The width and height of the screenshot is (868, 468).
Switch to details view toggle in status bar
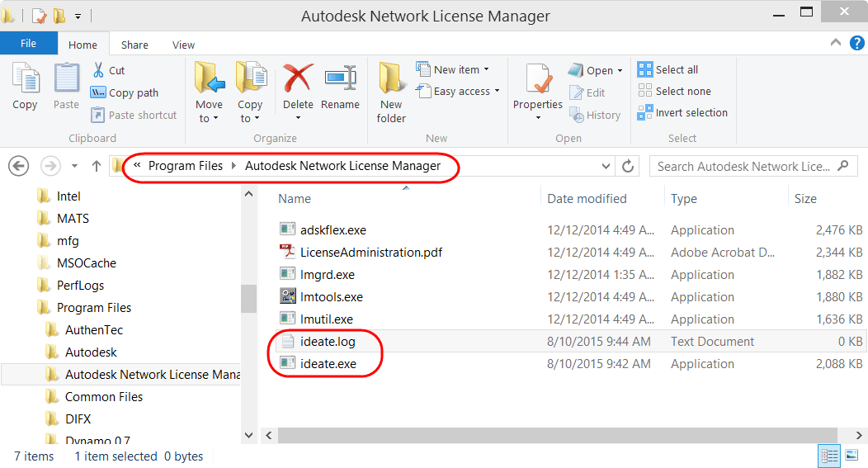click(829, 456)
